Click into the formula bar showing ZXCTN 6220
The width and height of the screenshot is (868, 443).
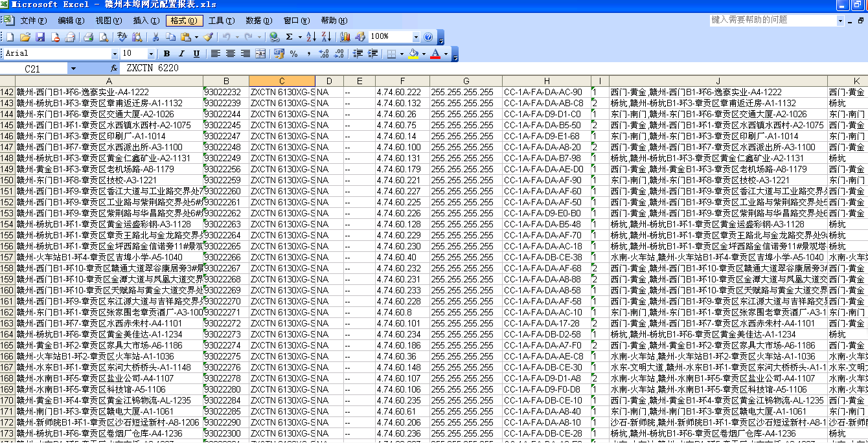[x=492, y=68]
